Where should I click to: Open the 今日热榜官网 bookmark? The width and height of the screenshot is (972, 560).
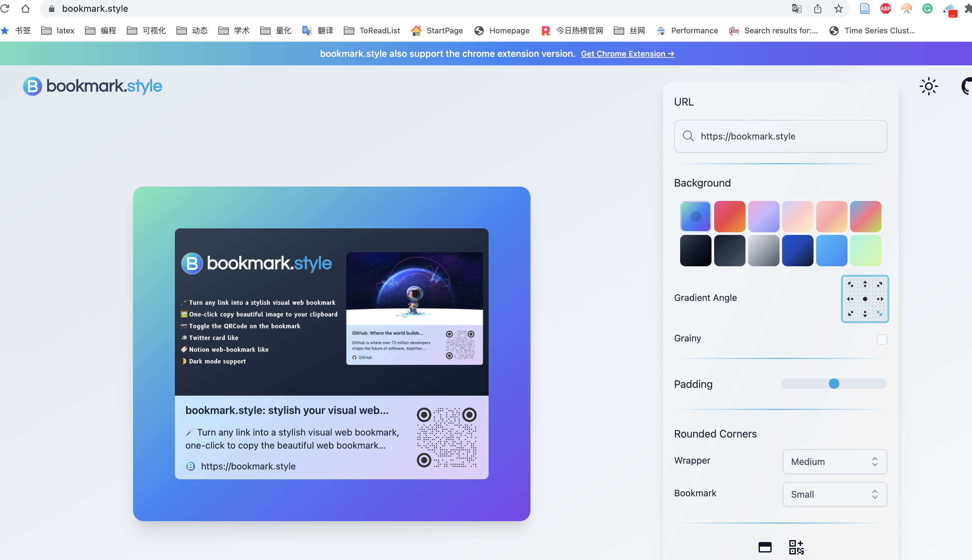572,30
